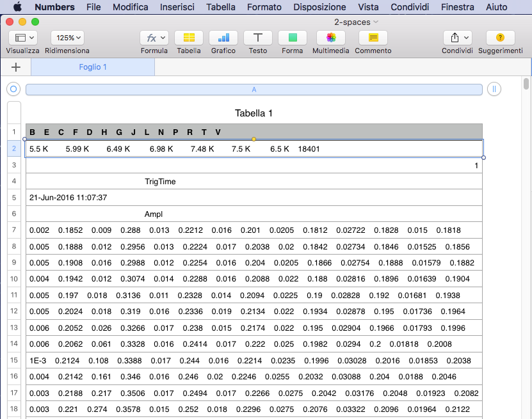The image size is (532, 419).
Task: Add a text box with Testo
Action: point(257,38)
